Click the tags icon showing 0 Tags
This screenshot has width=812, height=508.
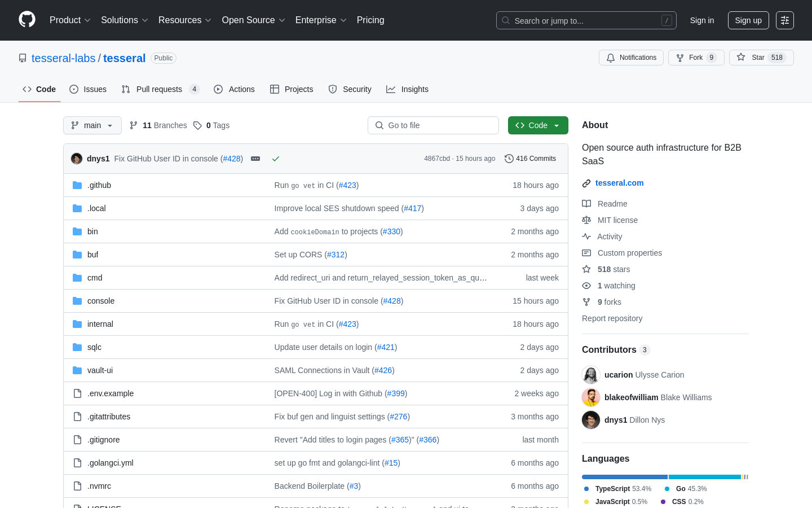[x=197, y=125]
